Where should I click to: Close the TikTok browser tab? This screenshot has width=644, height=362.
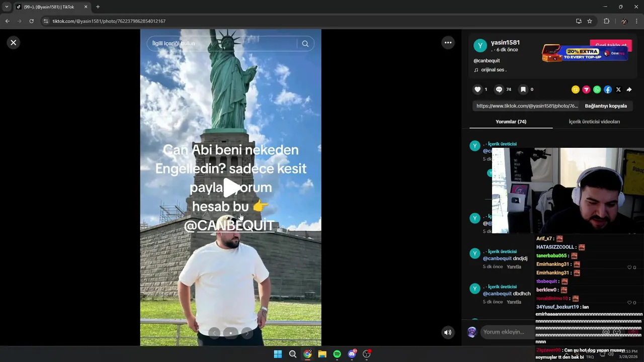click(x=86, y=7)
